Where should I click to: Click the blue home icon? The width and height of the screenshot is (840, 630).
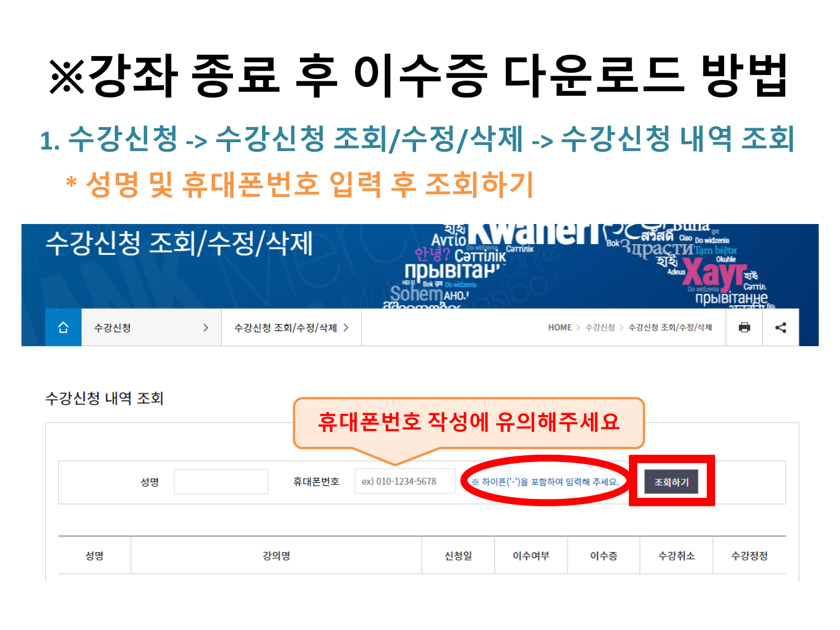click(63, 328)
